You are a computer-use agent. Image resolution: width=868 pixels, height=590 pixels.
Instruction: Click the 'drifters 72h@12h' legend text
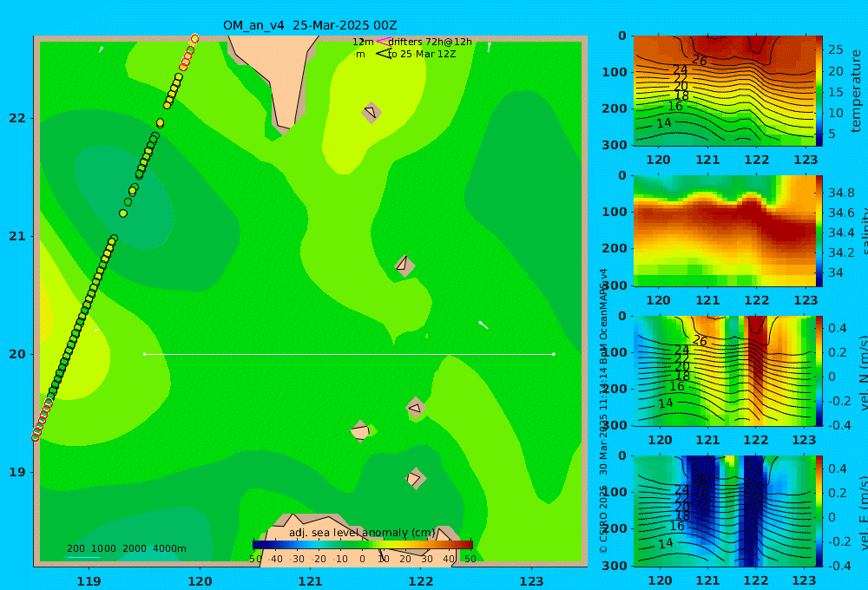pos(431,42)
